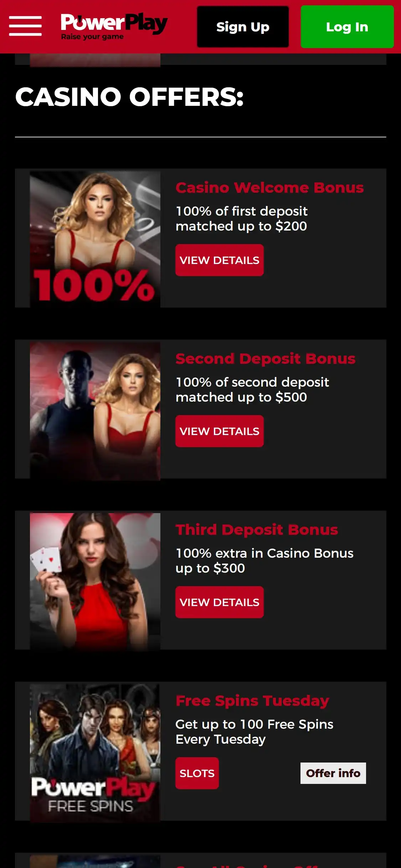View details for Casino Welcome Bonus

(220, 260)
